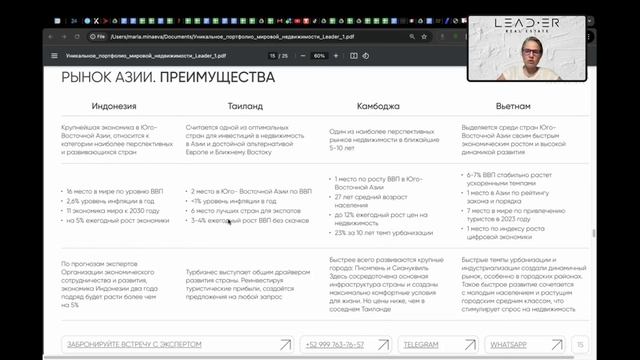The width and height of the screenshot is (640, 360).
Task: Click the browser back arrow
Action: pyautogui.click(x=51, y=37)
